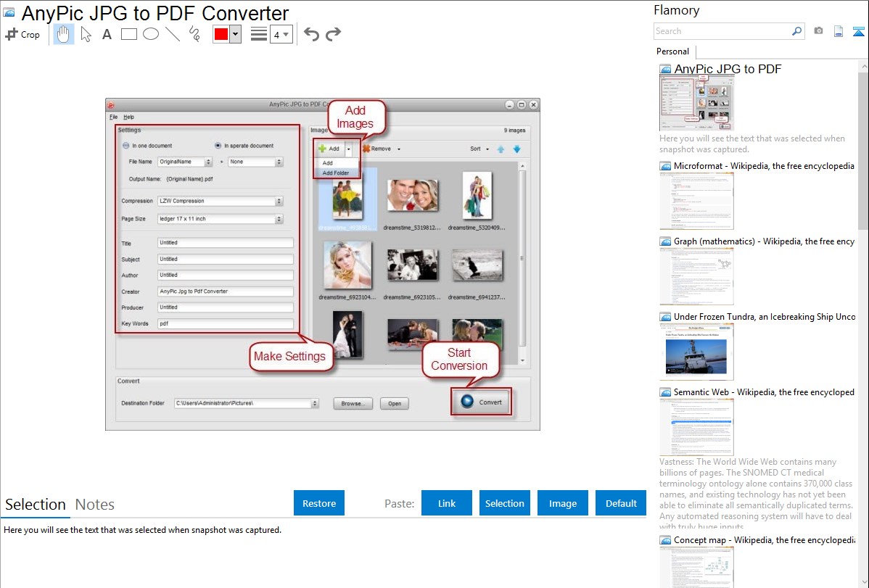Select In one document radio option
The height and width of the screenshot is (588, 869).
tap(125, 146)
